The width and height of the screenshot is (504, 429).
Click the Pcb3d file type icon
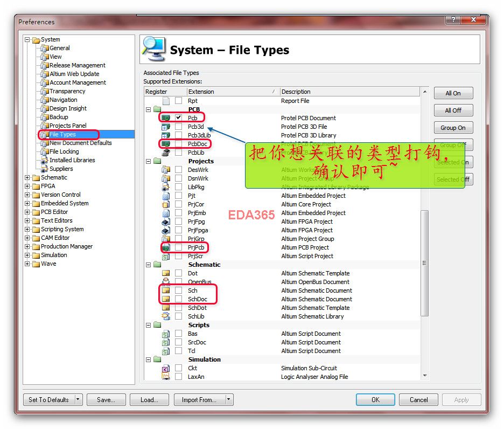166,127
